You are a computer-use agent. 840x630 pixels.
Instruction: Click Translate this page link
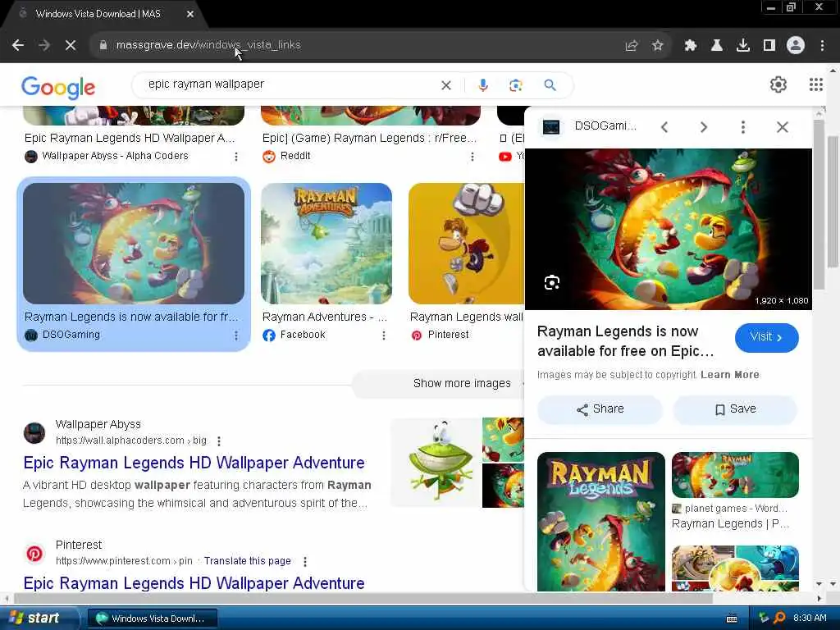tap(248, 561)
